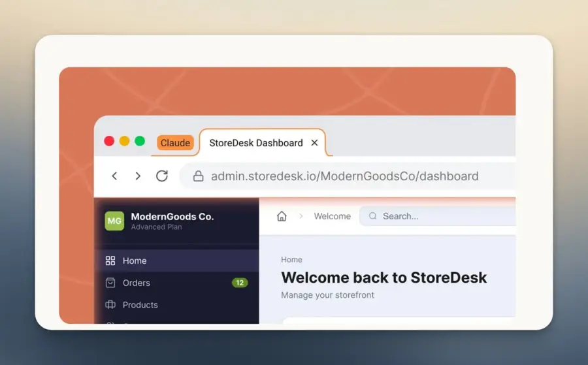Select the StoreDesk Dashboard tab
Viewport: 588px width, 365px height.
click(263, 143)
